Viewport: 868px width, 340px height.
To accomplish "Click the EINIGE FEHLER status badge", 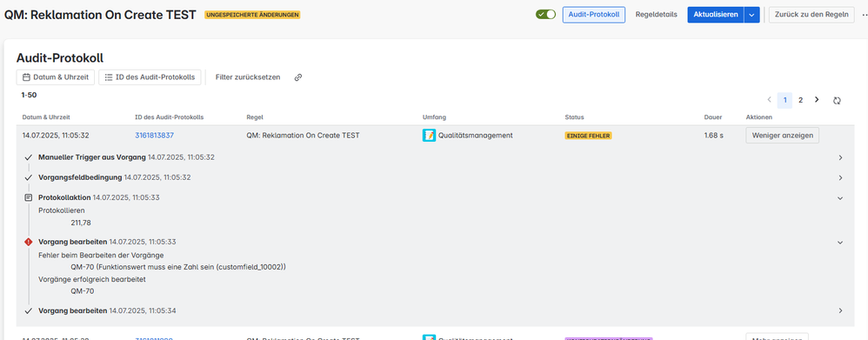I will tap(588, 135).
